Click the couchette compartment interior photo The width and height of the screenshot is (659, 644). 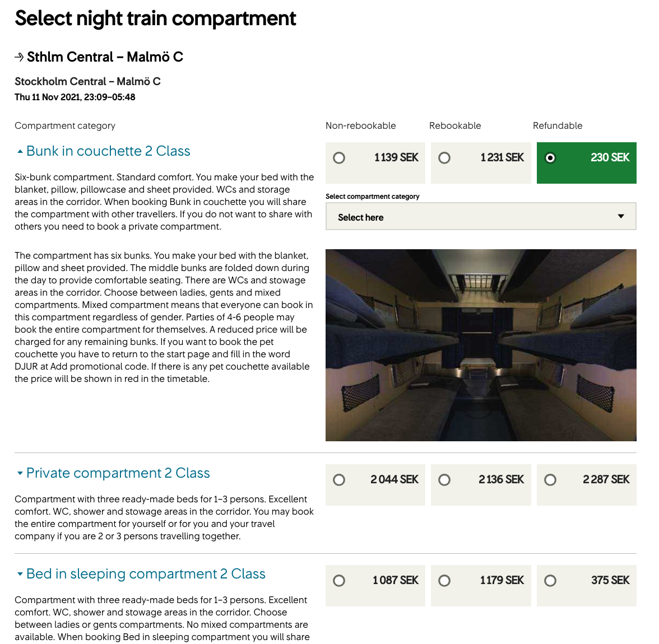tap(481, 345)
